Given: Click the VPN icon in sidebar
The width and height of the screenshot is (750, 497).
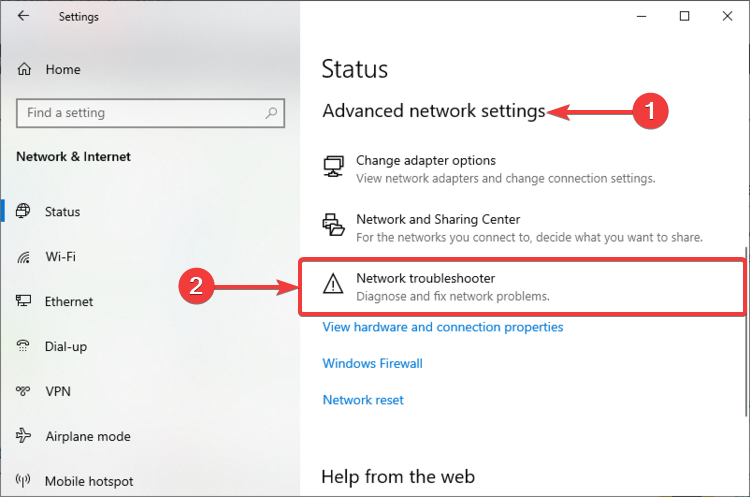Looking at the screenshot, I should click(x=24, y=392).
